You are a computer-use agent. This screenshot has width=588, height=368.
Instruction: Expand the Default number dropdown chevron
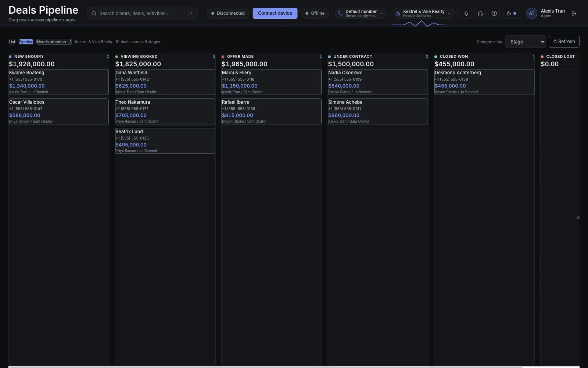381,13
